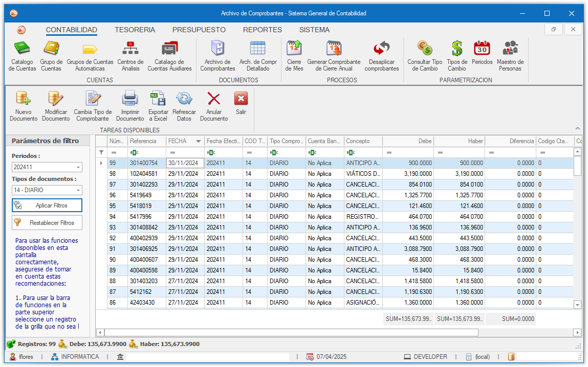Click the Concepto cell ASIGNACIÓ…
This screenshot has width=588, height=367.
(x=363, y=303)
